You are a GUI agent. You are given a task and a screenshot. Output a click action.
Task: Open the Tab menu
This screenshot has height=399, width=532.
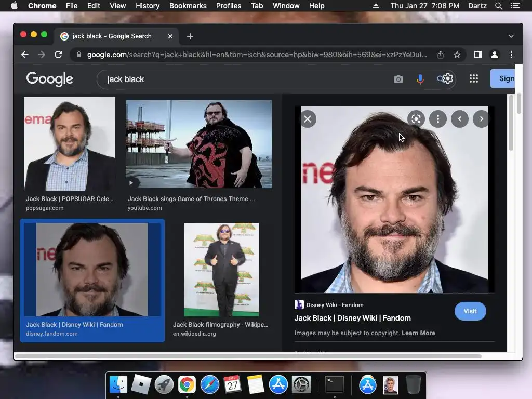point(257,6)
